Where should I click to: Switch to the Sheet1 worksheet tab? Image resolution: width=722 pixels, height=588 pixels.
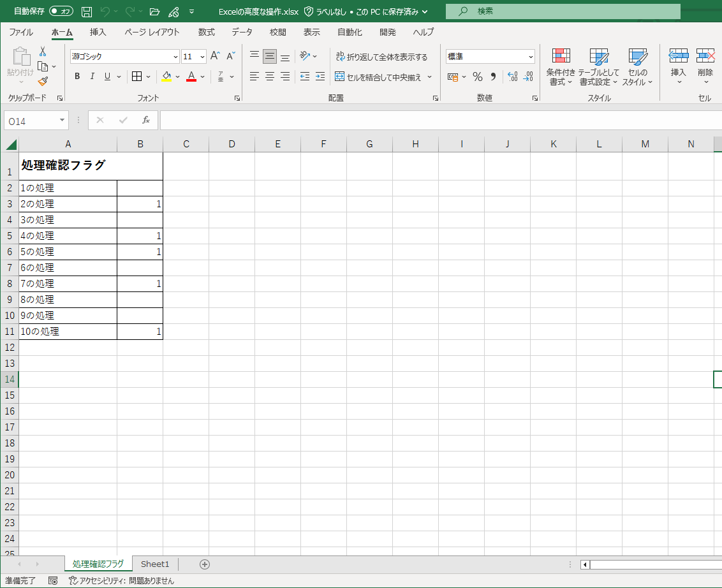pos(155,564)
